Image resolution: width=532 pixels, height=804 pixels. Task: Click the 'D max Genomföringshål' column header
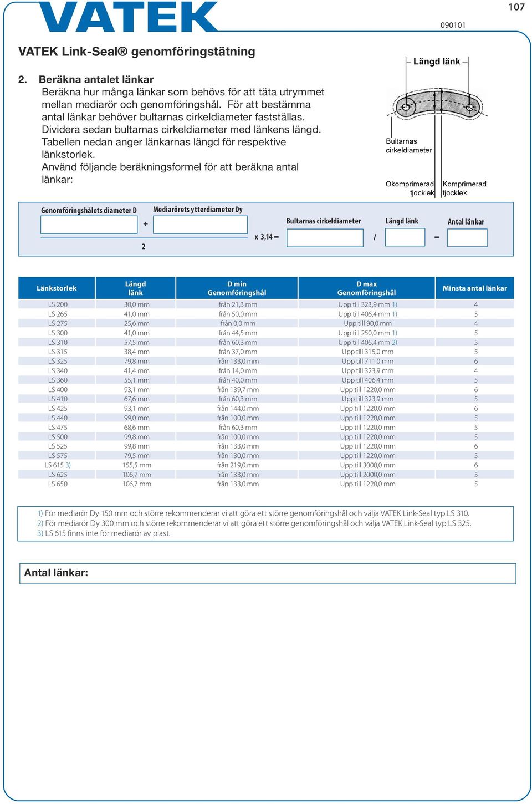(x=366, y=288)
